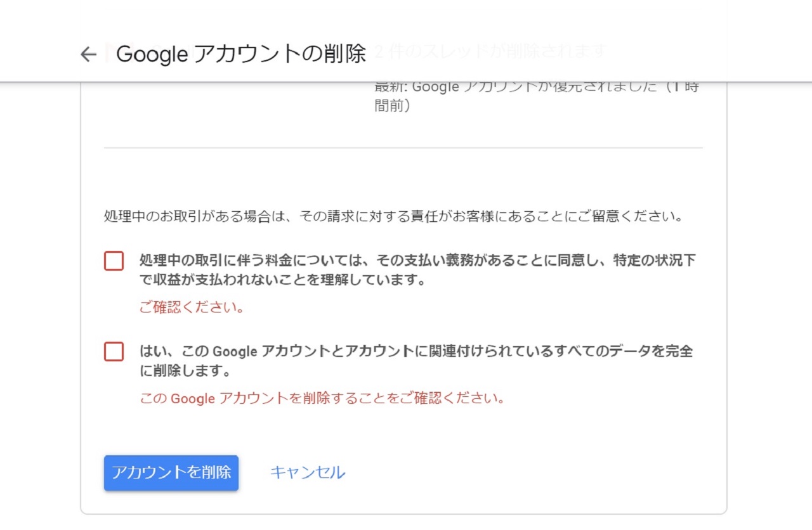
Task: Click the Google アカウントの削除 page title
Action: click(241, 54)
